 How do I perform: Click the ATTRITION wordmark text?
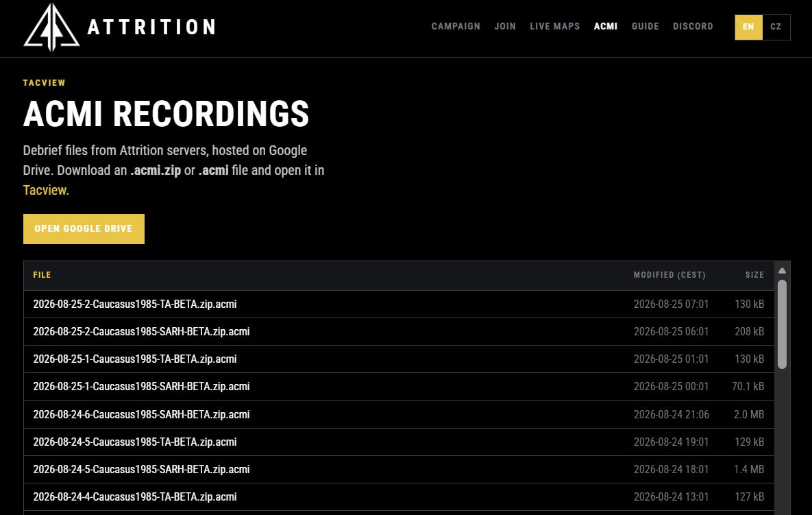151,27
